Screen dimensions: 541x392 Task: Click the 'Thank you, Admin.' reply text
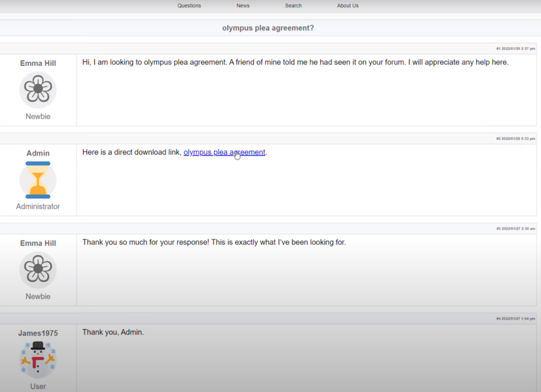[x=113, y=332]
